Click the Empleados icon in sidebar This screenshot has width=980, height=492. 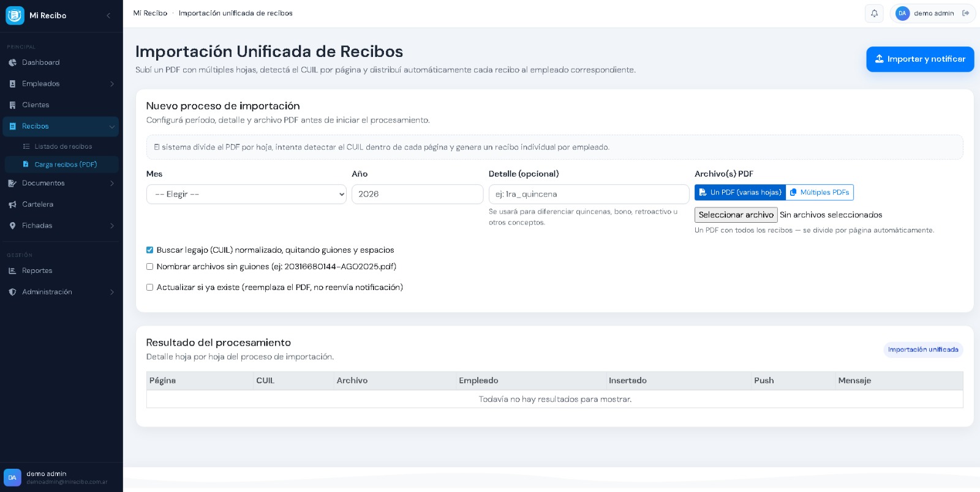coord(12,84)
